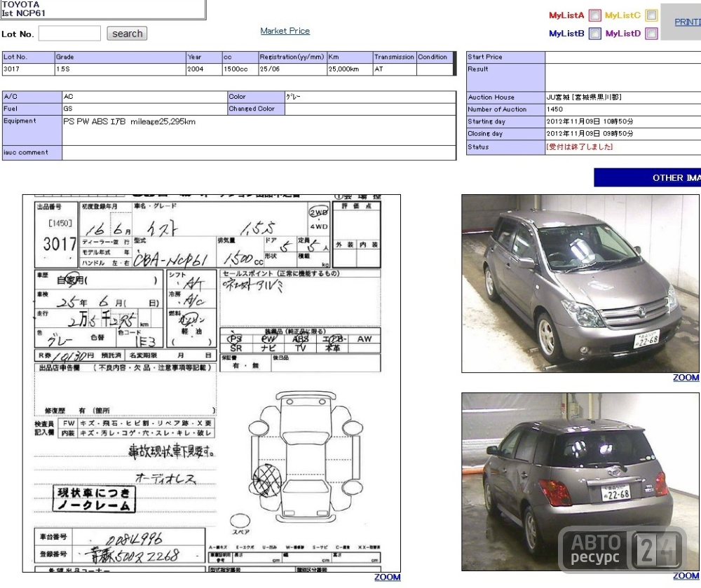Viewport: 701px width, 588px height.
Task: Select the Starting day date value
Action: [x=590, y=121]
